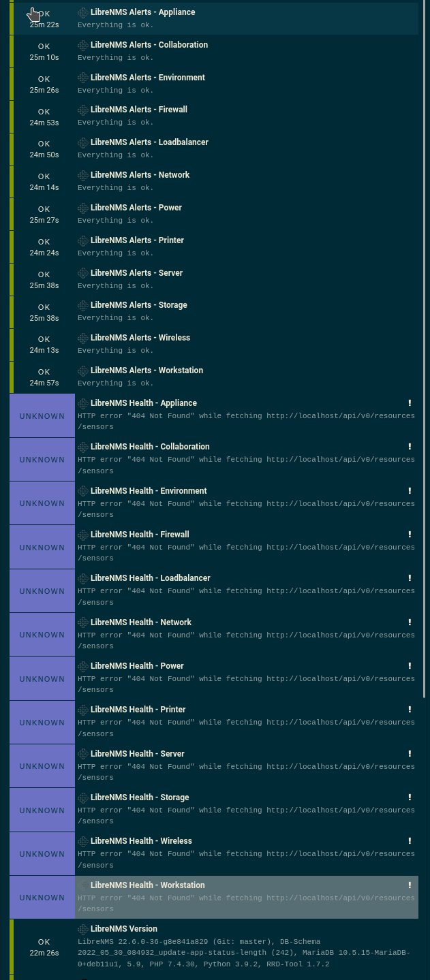The width and height of the screenshot is (430, 980).
Task: Click service icon beside LibreNMS Alerts - Appliance
Action: click(82, 13)
